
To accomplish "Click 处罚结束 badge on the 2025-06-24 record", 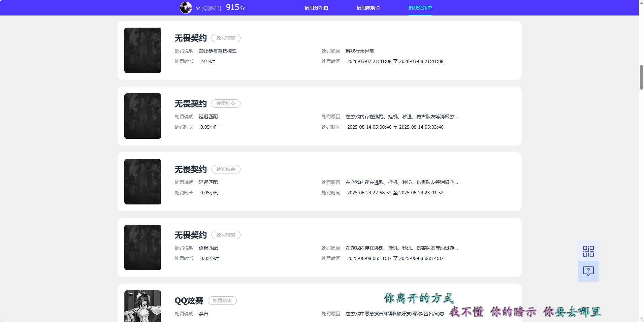I will [226, 169].
